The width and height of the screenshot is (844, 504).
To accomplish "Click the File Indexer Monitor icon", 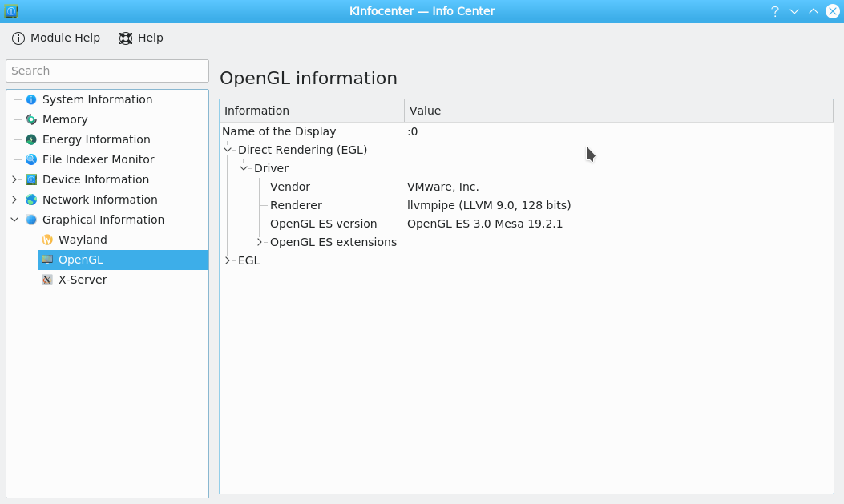I will pos(31,159).
